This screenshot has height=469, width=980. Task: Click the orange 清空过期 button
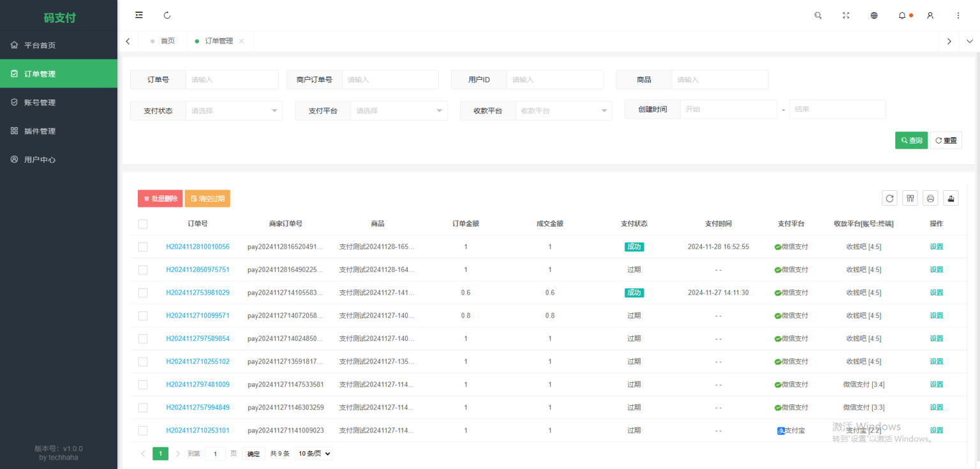(207, 198)
